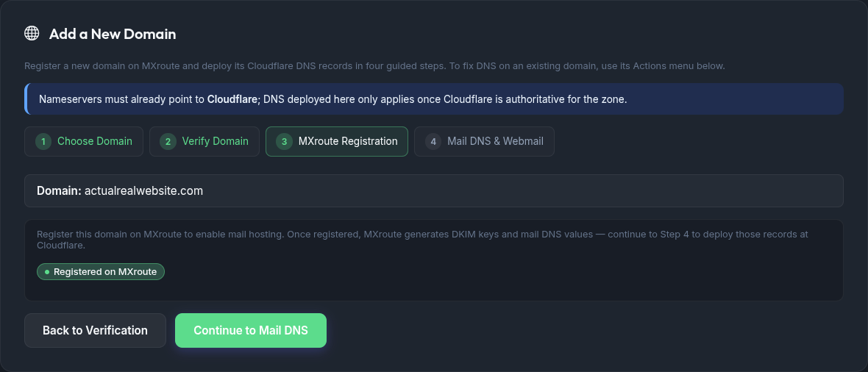Screen dimensions: 868x372
Task: Click the Registered on MXroute status badge
Action: click(101, 272)
